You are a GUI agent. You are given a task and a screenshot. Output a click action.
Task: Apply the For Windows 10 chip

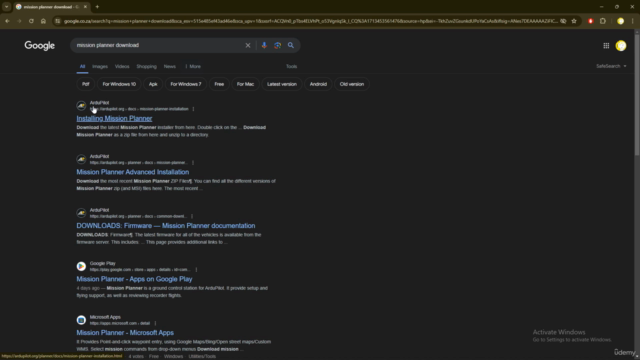pos(119,84)
